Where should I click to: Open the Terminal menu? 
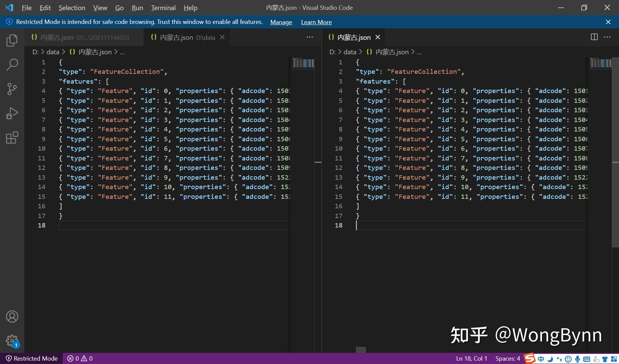(x=163, y=8)
